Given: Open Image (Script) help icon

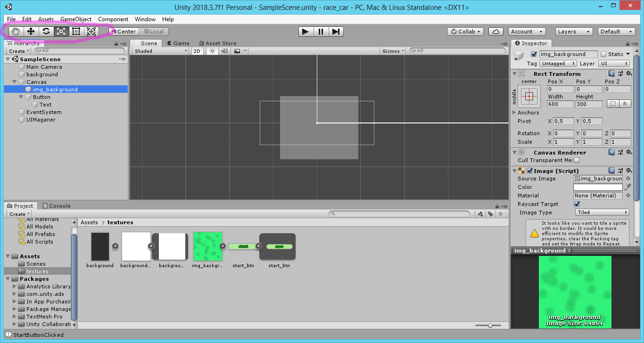Looking at the screenshot, I should tap(611, 171).
